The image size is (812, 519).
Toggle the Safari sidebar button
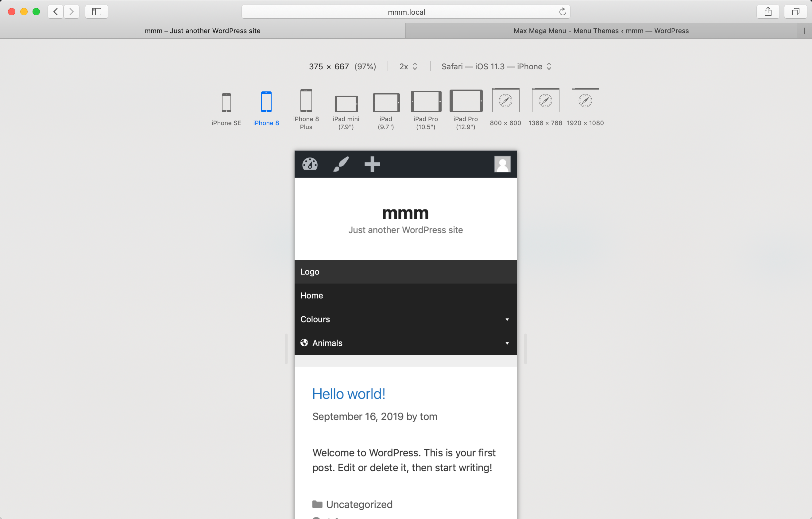coord(96,12)
